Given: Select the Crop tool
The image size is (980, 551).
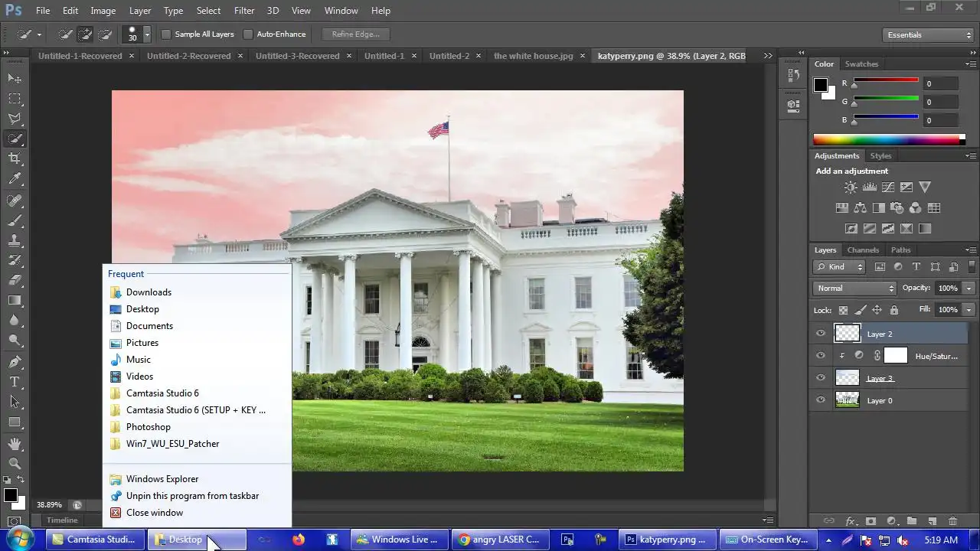Looking at the screenshot, I should pyautogui.click(x=15, y=158).
